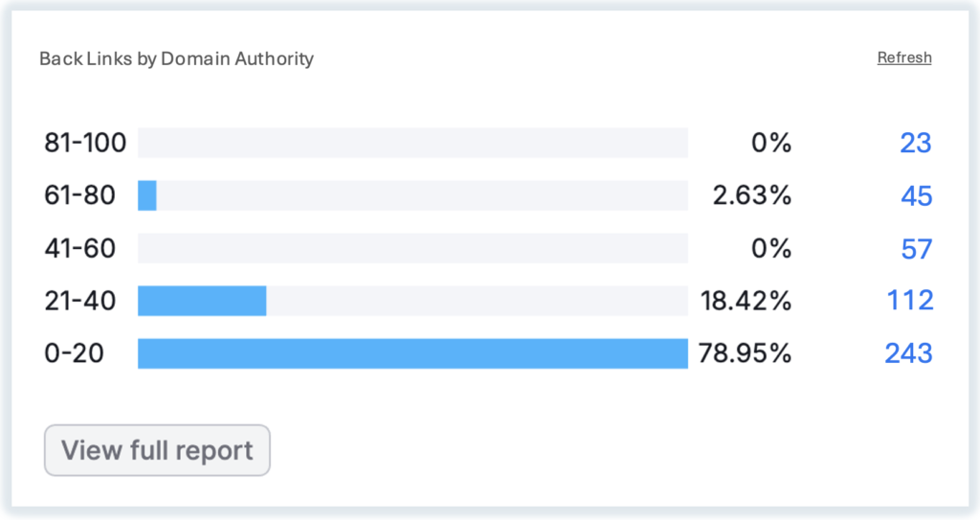
Task: Select the empty 41-60 bar track
Action: click(x=412, y=248)
